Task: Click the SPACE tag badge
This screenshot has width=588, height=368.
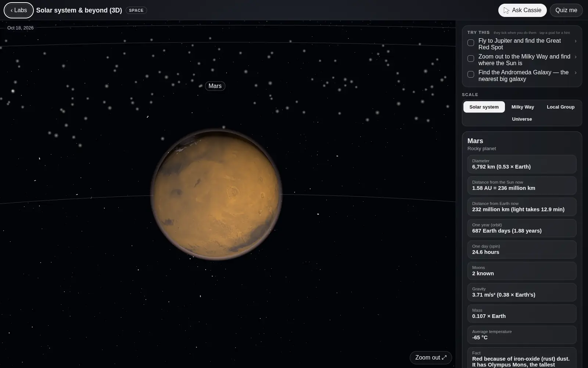Action: coord(136,10)
